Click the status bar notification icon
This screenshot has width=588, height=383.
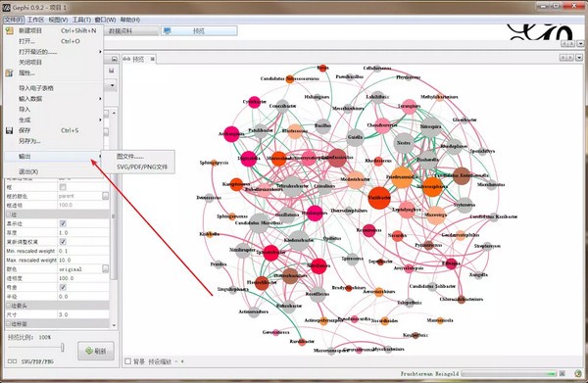(578, 373)
